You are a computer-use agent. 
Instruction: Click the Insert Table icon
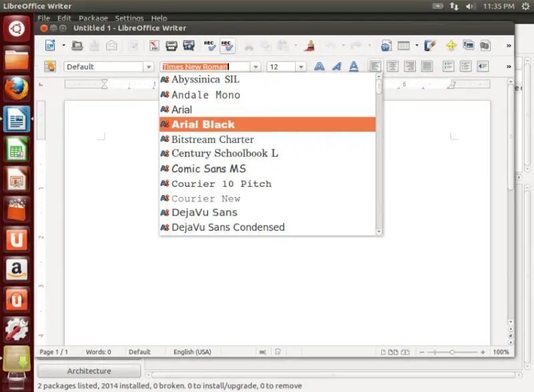tap(403, 45)
